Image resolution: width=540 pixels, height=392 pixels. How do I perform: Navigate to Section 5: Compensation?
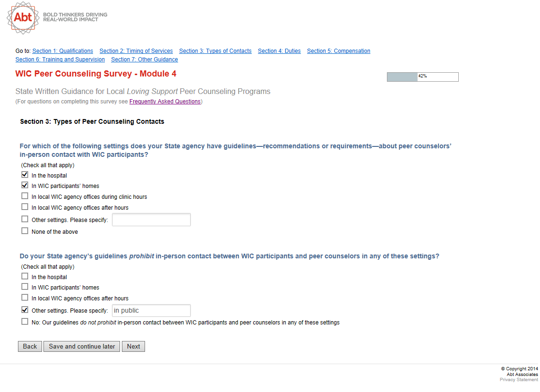coord(339,51)
